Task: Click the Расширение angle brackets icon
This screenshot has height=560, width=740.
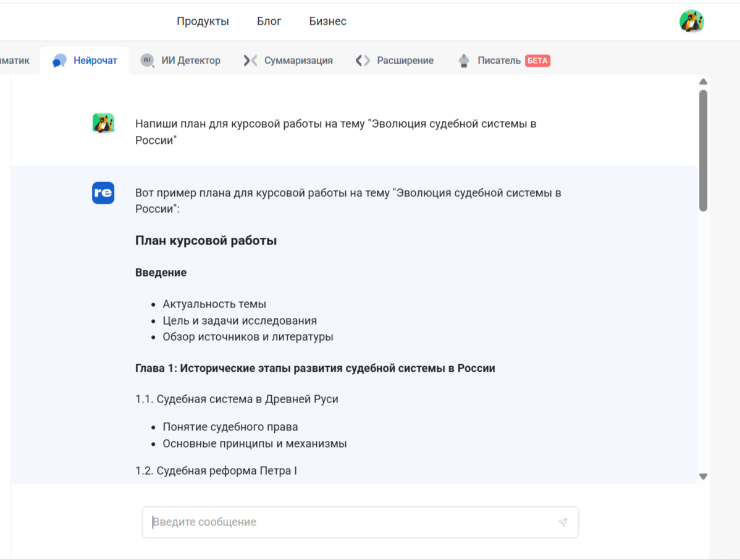Action: coord(363,61)
